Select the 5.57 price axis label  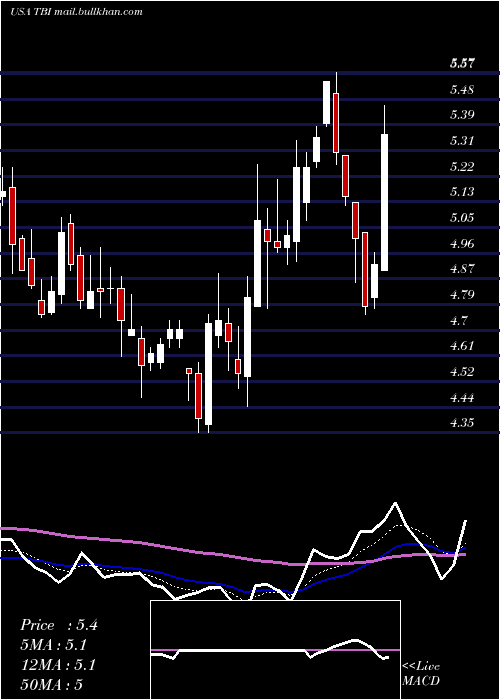click(x=462, y=63)
